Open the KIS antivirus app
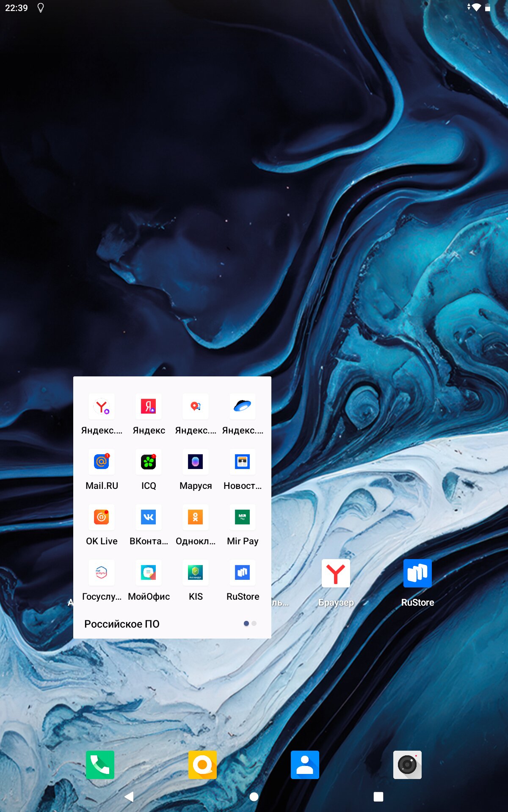Viewport: 508px width, 812px height. pyautogui.click(x=196, y=573)
